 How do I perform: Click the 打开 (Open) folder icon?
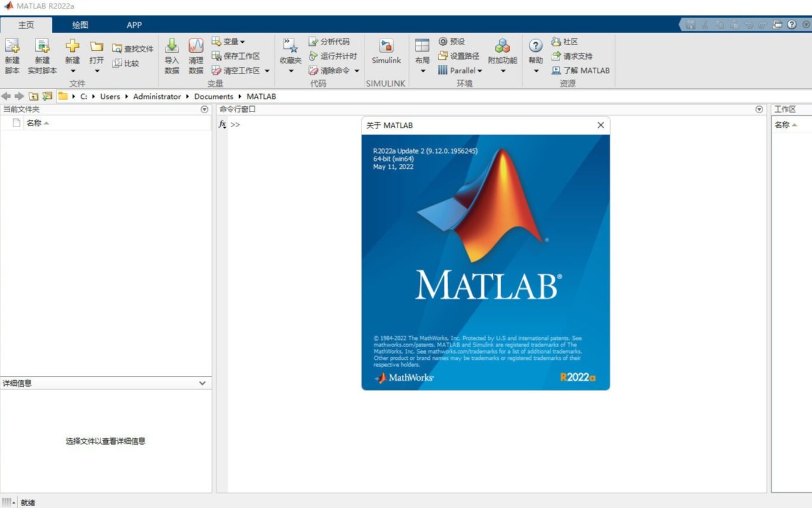click(x=96, y=46)
